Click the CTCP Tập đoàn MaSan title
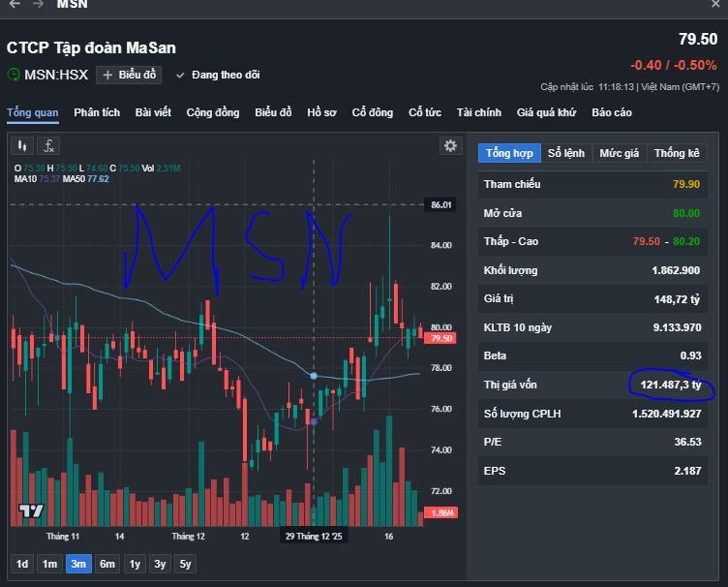 [x=91, y=47]
